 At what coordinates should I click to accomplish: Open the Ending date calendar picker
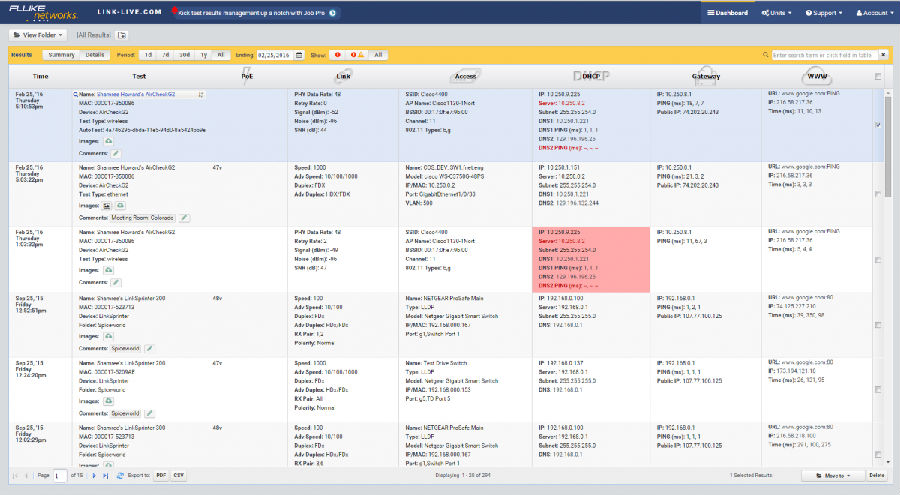[299, 55]
